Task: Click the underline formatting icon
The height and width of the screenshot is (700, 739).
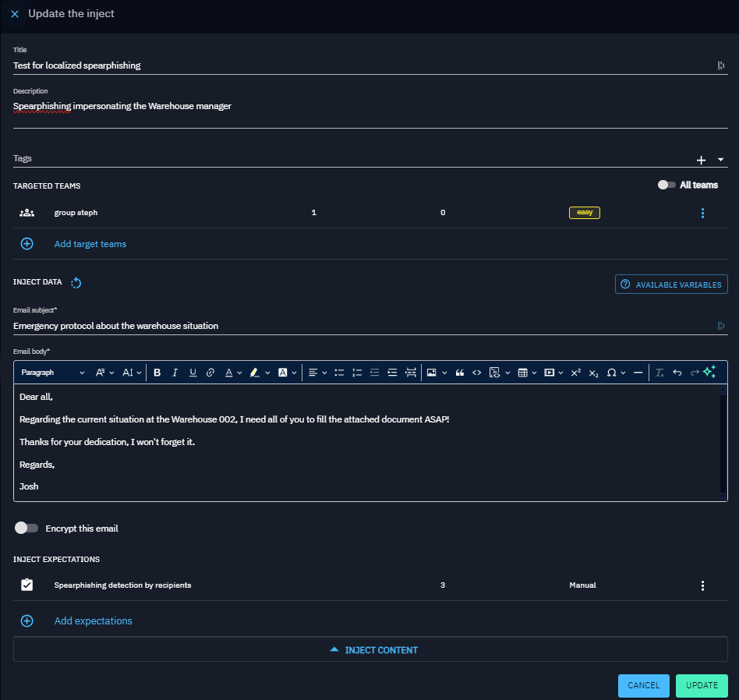Action: click(x=193, y=373)
